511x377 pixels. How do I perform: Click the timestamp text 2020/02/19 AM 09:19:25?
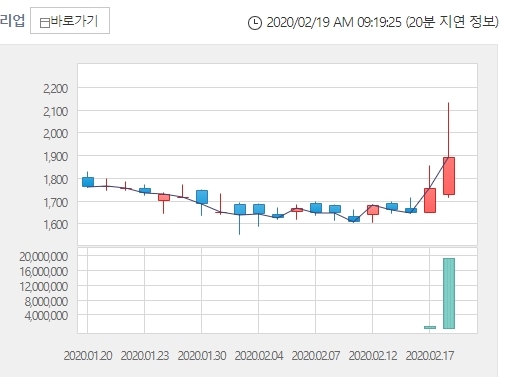334,23
